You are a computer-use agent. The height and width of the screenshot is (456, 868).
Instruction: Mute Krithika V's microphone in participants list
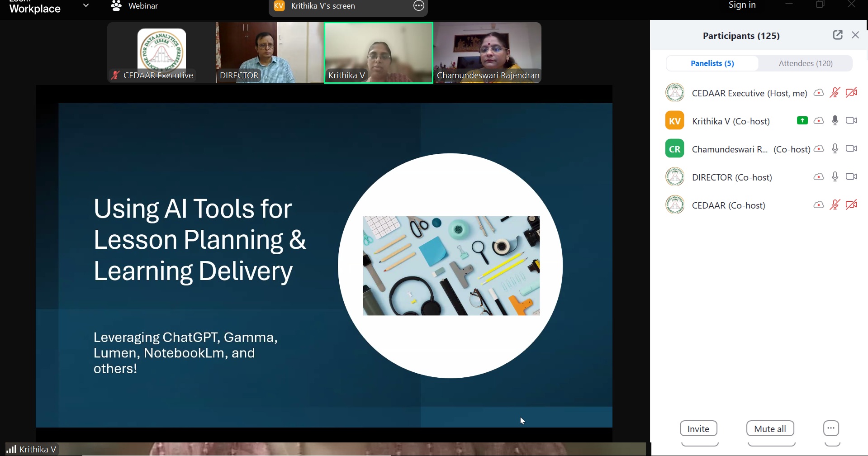click(x=835, y=121)
